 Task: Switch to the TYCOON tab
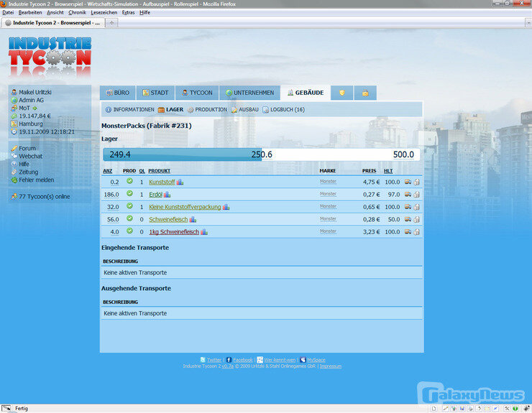197,93
